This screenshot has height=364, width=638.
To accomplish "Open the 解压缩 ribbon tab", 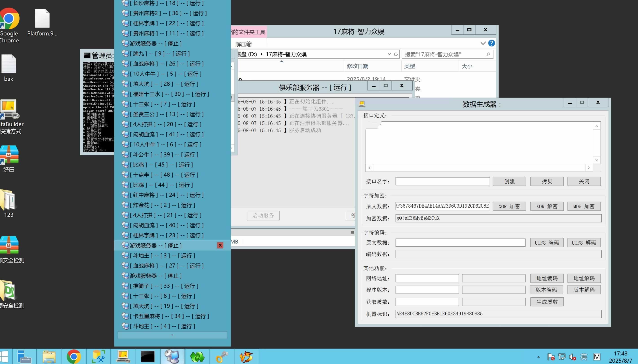I will click(243, 44).
